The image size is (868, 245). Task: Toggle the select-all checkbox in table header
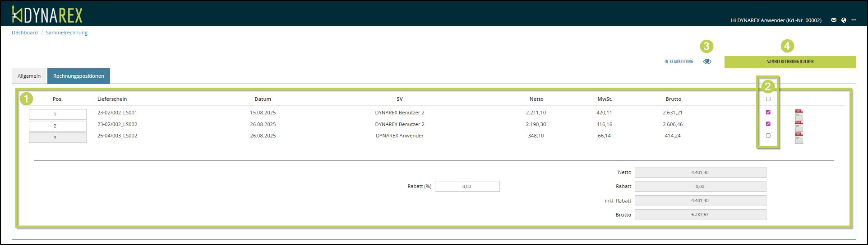768,99
